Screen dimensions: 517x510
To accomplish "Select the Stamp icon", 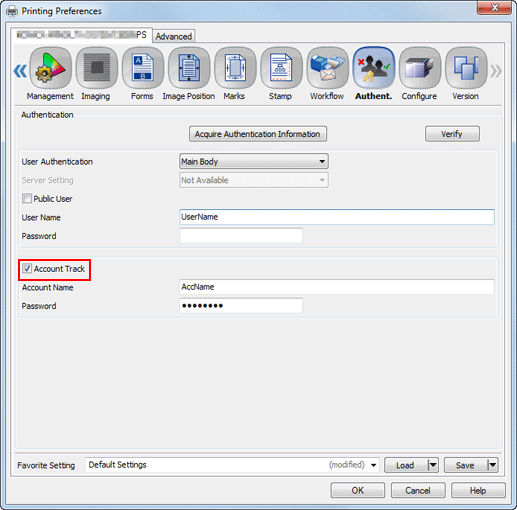I will [x=281, y=68].
